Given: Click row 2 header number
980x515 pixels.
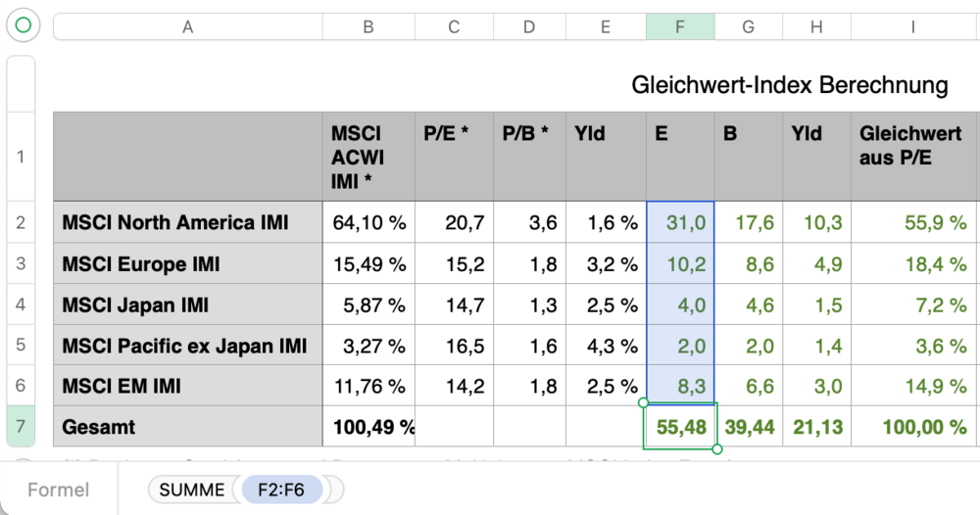Looking at the screenshot, I should tap(21, 223).
